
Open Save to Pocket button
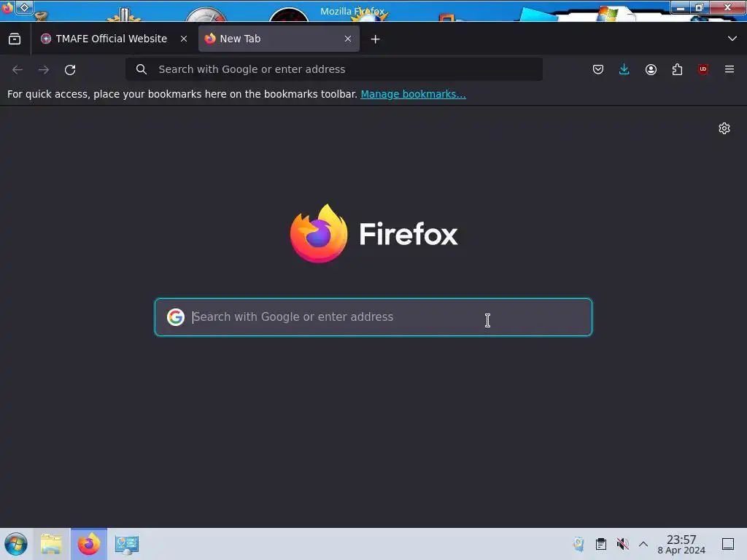pos(598,69)
